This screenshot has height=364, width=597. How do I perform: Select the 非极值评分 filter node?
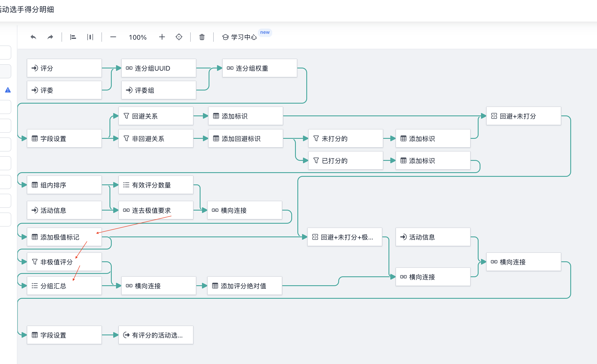64,262
